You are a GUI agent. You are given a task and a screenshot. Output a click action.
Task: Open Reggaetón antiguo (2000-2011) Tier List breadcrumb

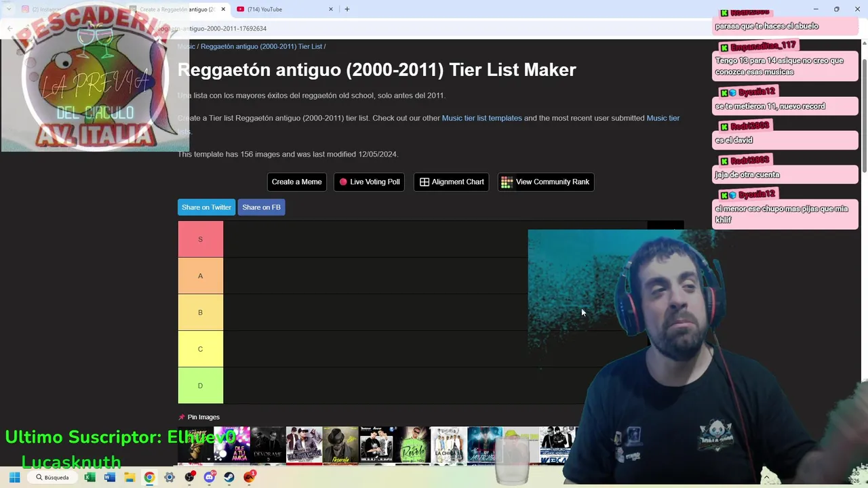coord(261,46)
